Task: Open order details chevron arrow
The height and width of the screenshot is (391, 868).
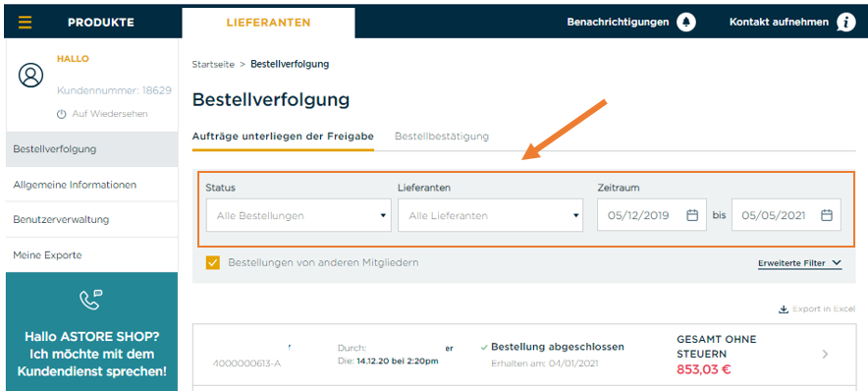Action: click(x=826, y=354)
